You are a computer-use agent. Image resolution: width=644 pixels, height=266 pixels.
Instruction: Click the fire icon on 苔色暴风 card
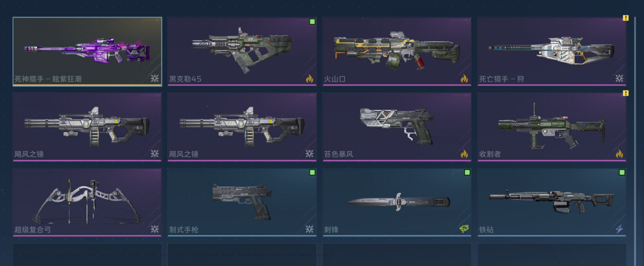464,154
